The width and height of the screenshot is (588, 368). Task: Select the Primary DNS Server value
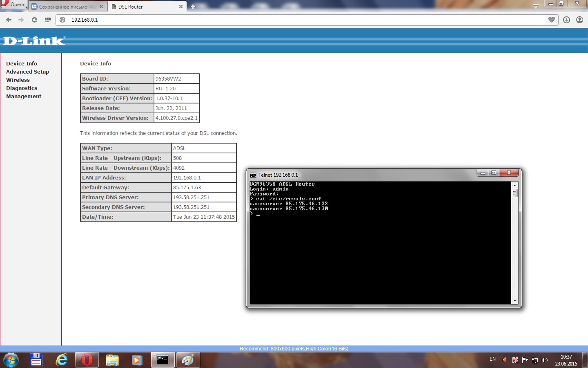pos(191,197)
